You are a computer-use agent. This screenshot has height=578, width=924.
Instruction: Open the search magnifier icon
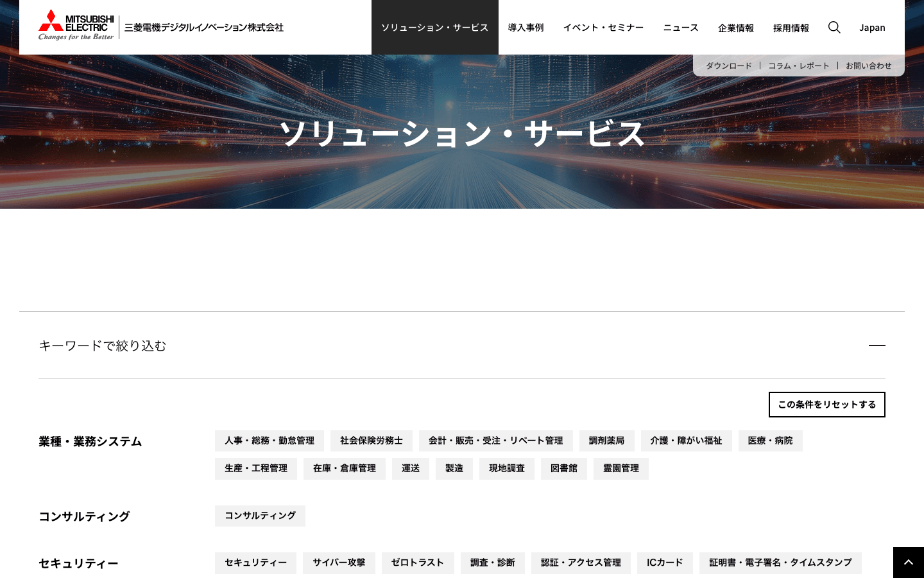click(834, 27)
